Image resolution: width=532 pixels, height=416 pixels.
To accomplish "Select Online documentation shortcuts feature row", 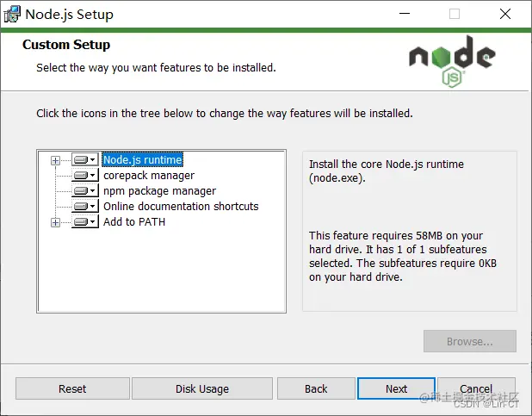I will (x=181, y=206).
